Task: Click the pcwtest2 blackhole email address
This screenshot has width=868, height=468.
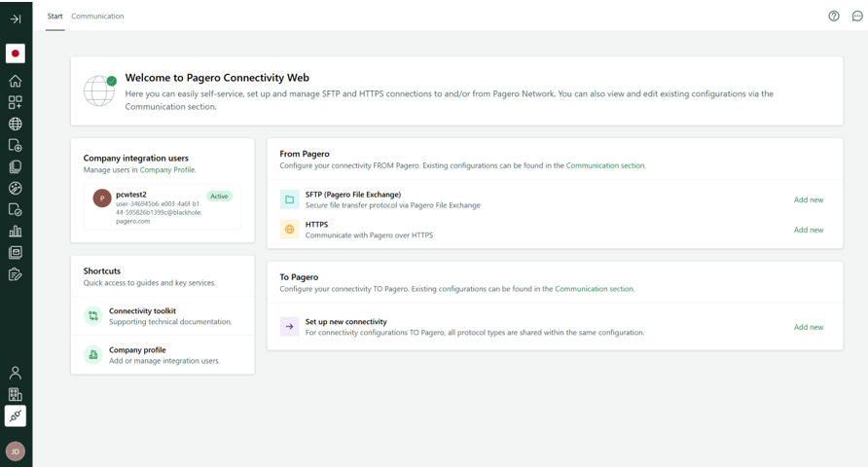Action: click(x=159, y=212)
